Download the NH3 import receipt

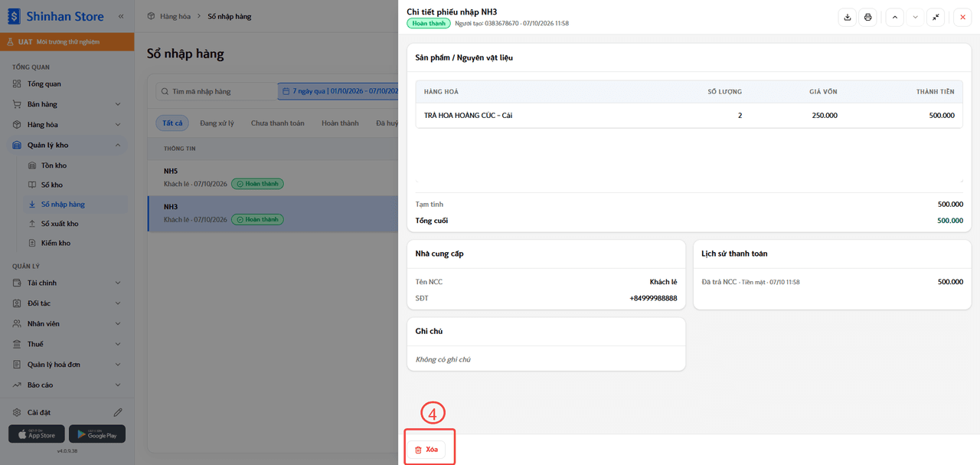[847, 17]
